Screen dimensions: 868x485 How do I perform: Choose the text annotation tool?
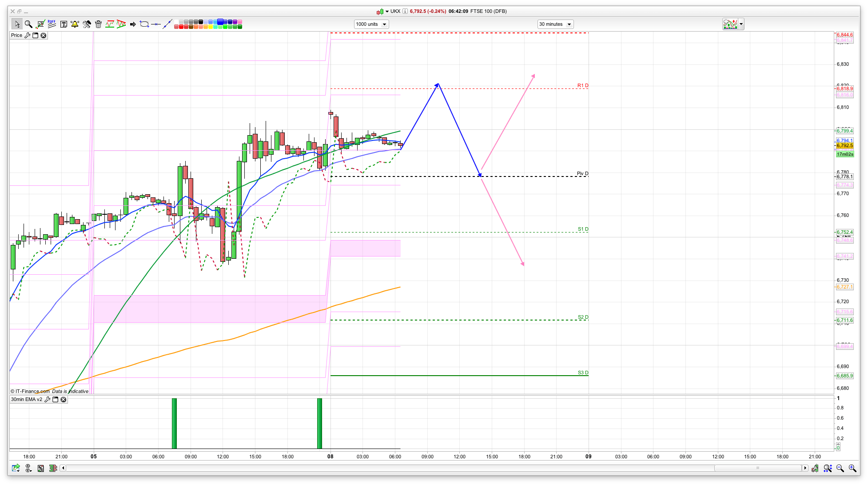(64, 24)
